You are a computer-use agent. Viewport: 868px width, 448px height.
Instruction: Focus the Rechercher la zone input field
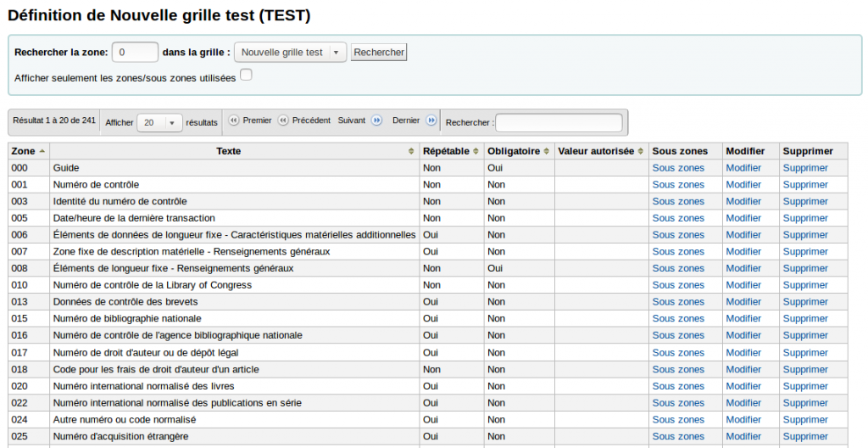click(135, 52)
